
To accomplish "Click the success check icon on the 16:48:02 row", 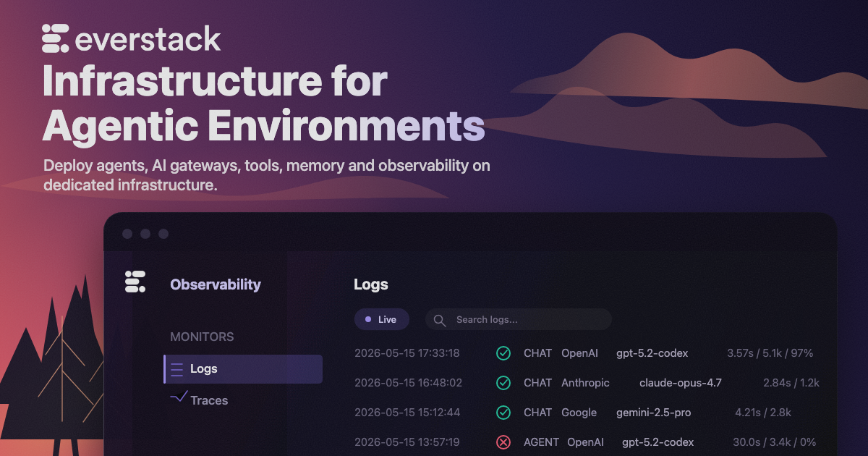I will (x=503, y=383).
